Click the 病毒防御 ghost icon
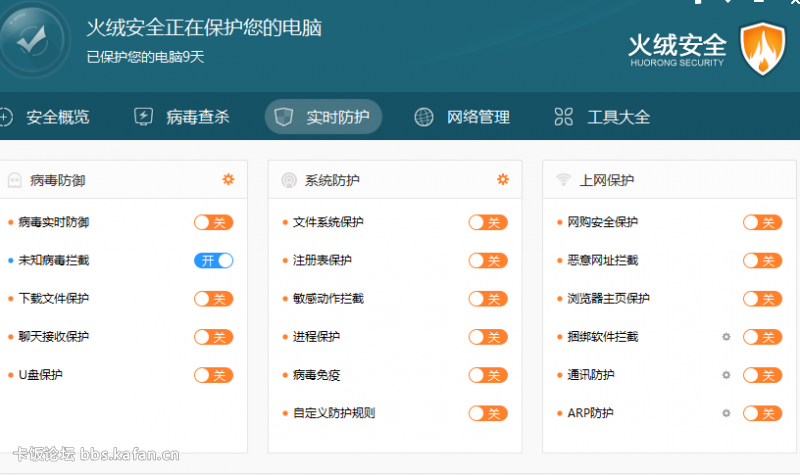 15,180
